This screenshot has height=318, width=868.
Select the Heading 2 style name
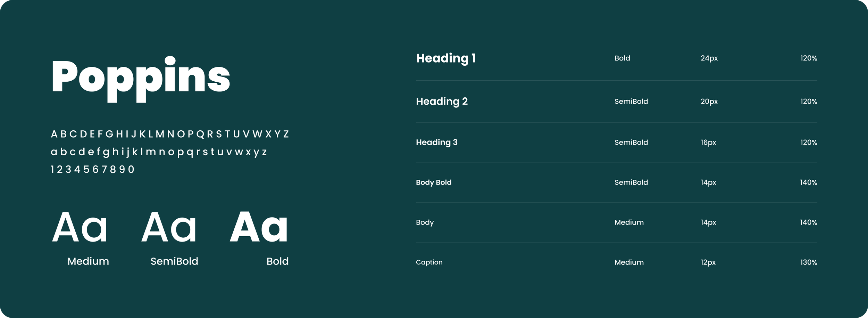[x=442, y=101]
